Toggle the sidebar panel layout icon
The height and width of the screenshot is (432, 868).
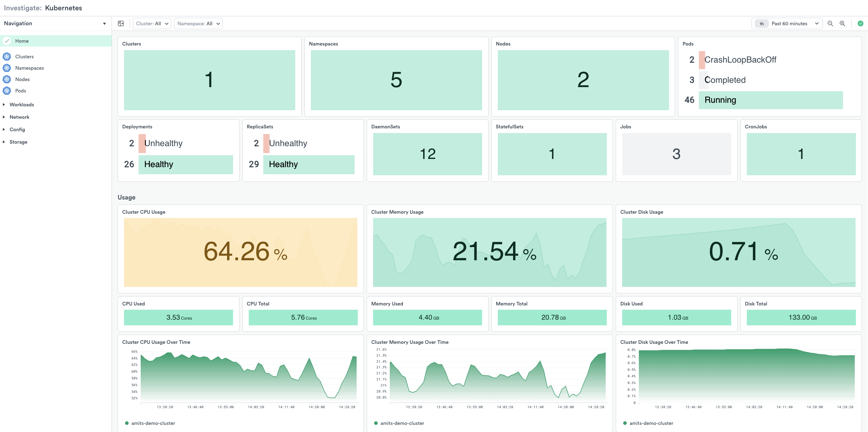pos(121,23)
